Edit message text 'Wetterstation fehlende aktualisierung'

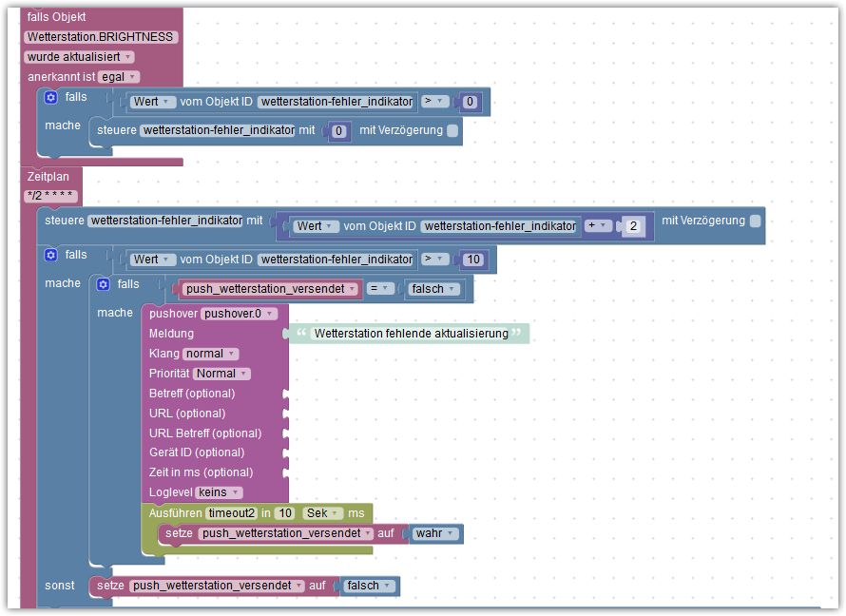point(412,334)
